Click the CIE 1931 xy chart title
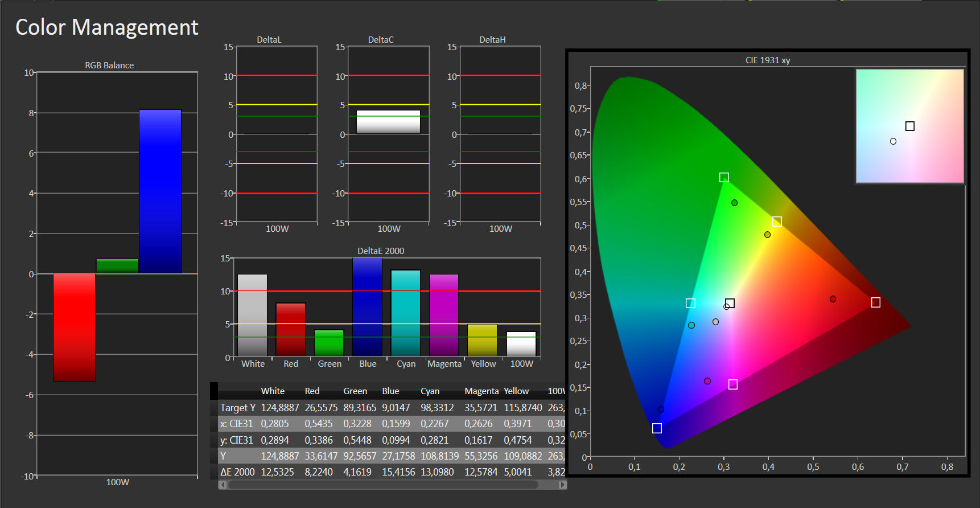The height and width of the screenshot is (508, 980). pos(768,60)
